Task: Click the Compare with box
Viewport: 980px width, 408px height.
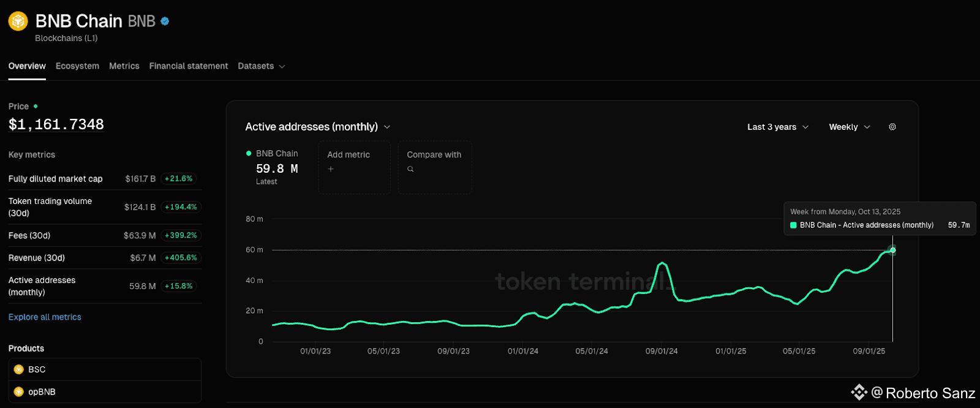Action: [435, 167]
